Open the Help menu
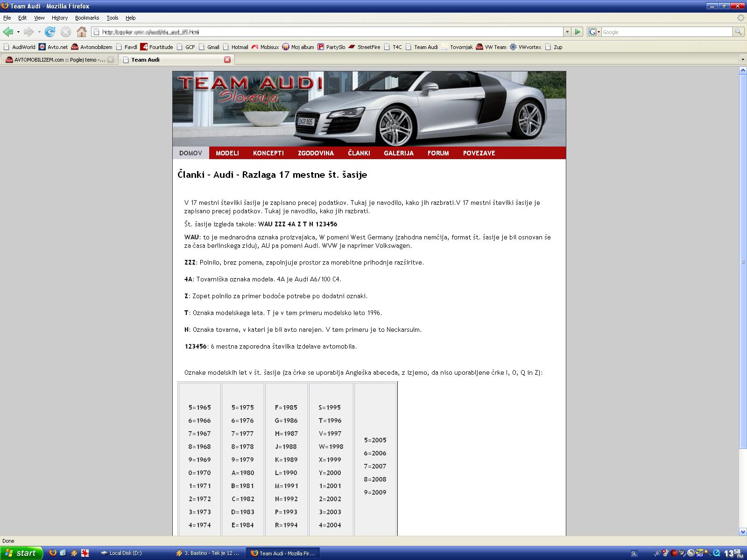 [130, 18]
